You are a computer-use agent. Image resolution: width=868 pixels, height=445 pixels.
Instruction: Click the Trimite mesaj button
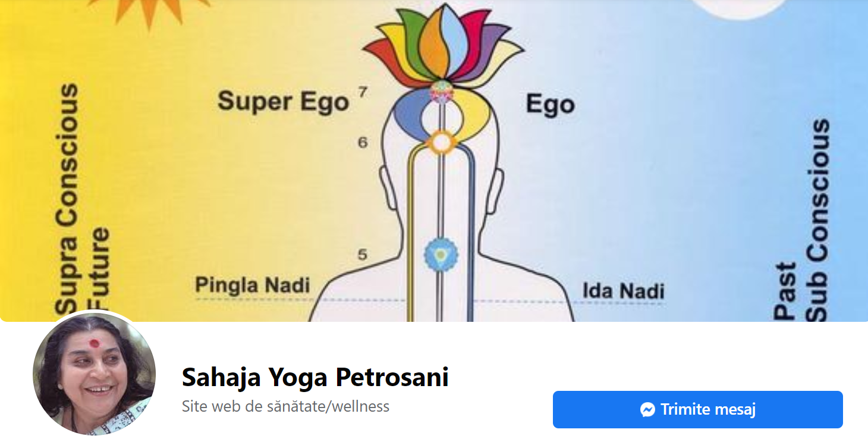(x=697, y=410)
